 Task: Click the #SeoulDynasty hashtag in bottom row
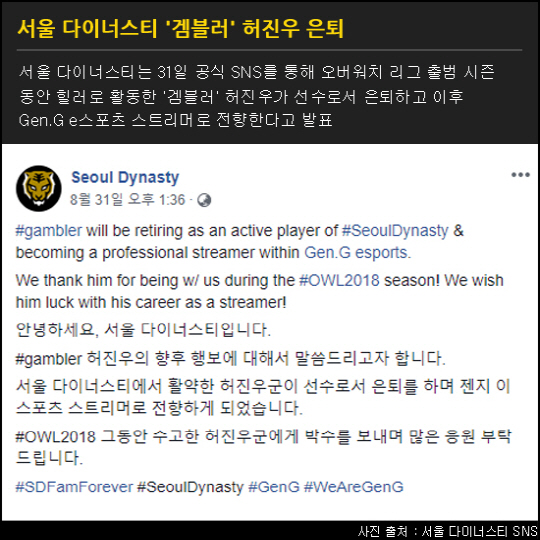[x=190, y=487]
